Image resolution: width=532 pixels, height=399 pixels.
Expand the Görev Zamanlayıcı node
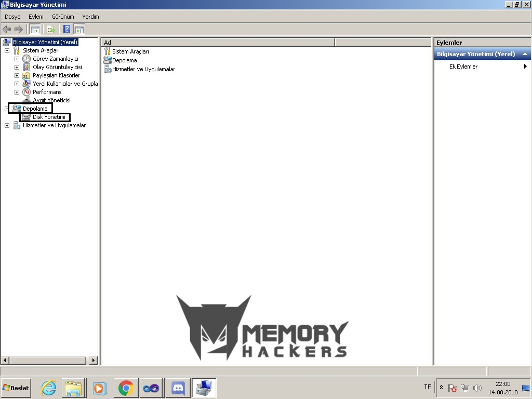pos(17,59)
